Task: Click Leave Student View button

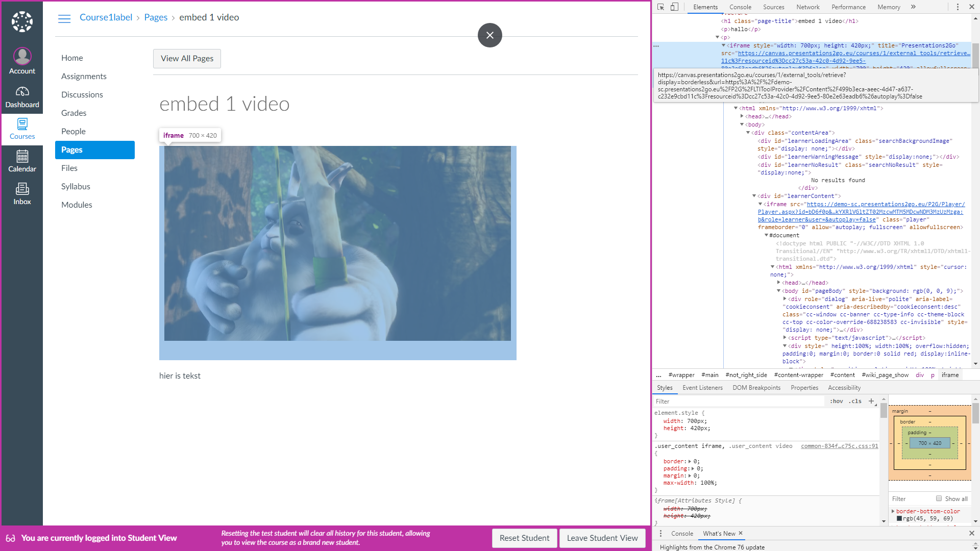Action: tap(602, 538)
